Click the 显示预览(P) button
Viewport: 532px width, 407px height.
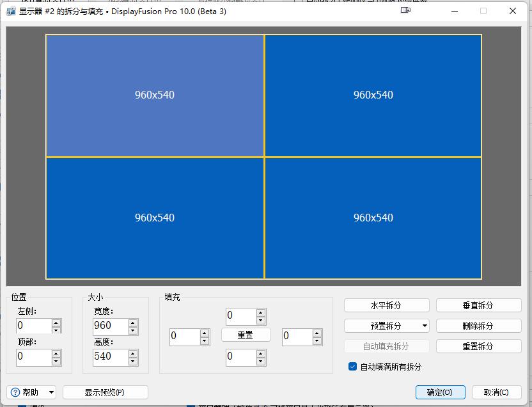coord(105,392)
